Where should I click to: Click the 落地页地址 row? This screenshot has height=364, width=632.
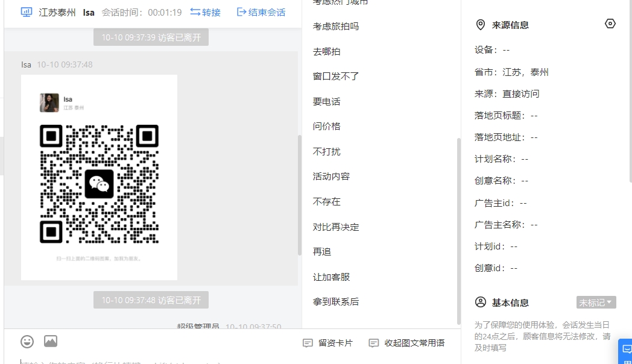pyautogui.click(x=506, y=138)
